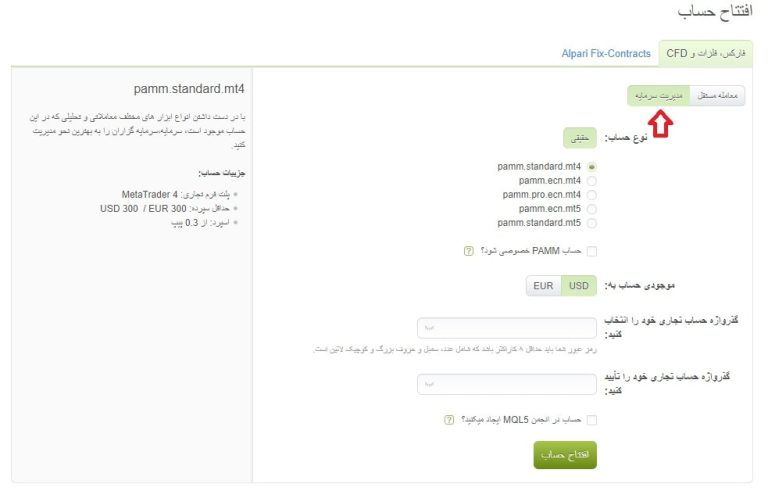Click the green open account button
This screenshot has width=768, height=491.
click(565, 455)
